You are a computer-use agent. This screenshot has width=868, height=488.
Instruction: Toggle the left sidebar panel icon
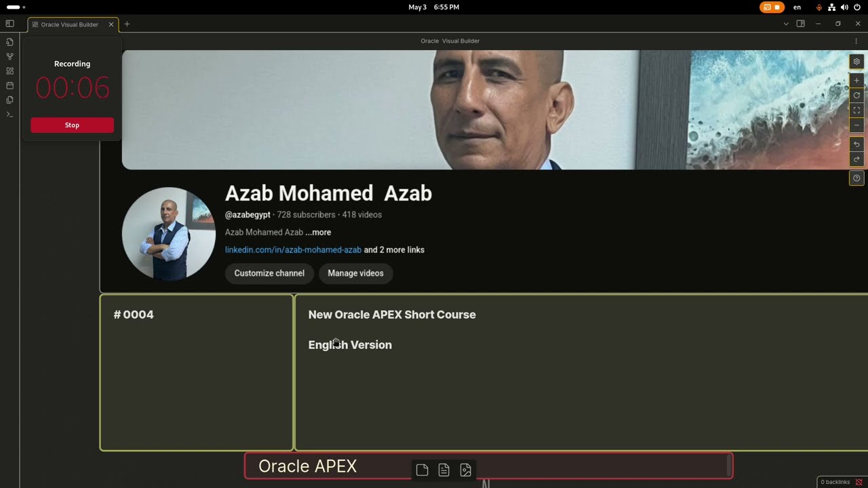pos(9,24)
